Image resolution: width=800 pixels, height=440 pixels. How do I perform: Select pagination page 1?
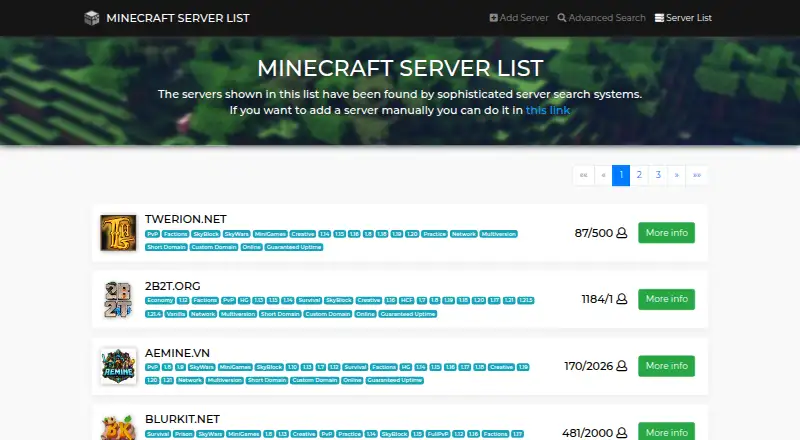(x=621, y=175)
